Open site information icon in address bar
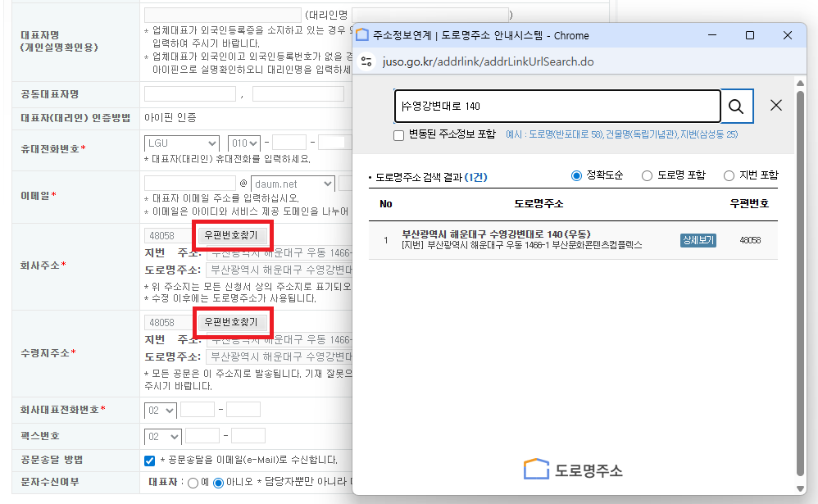This screenshot has height=504, width=818. coord(366,61)
